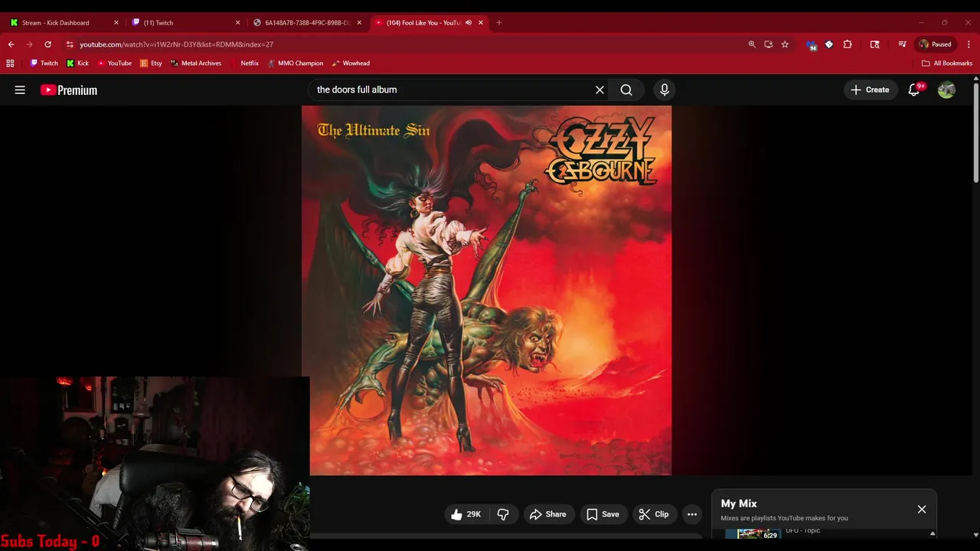Go back with the browser back arrow
Viewport: 980px width, 551px height.
coord(11,44)
